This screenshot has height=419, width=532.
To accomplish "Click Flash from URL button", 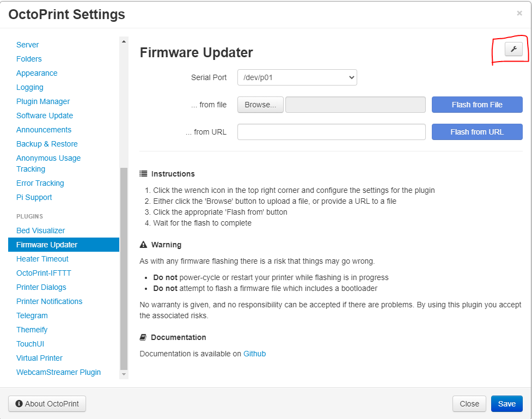I will tap(477, 132).
